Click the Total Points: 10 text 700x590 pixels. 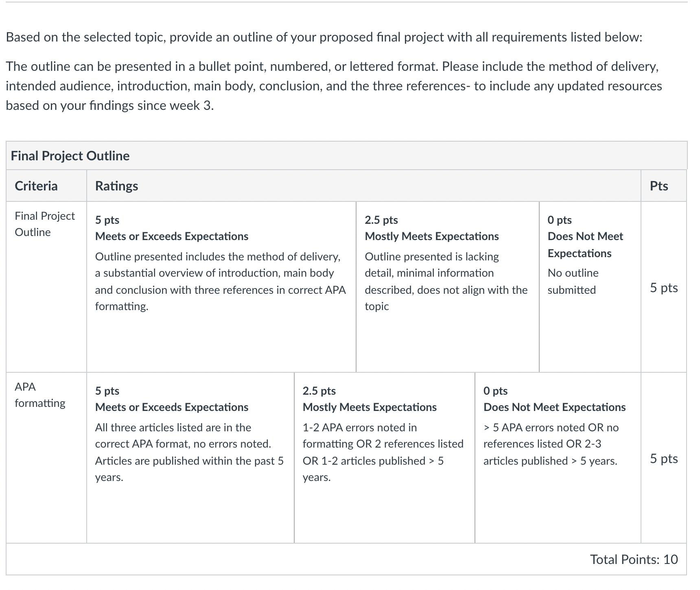click(x=634, y=559)
